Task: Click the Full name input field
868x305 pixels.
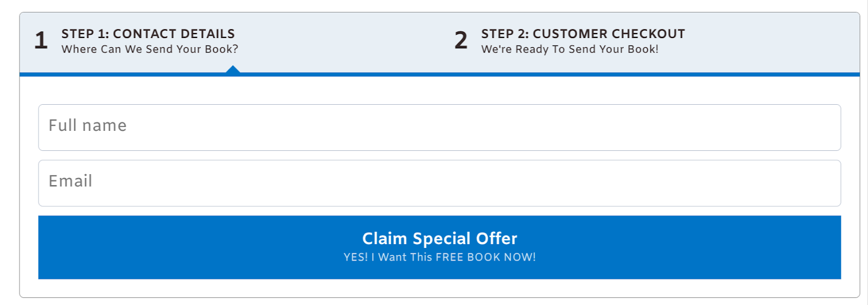Action: pyautogui.click(x=439, y=128)
